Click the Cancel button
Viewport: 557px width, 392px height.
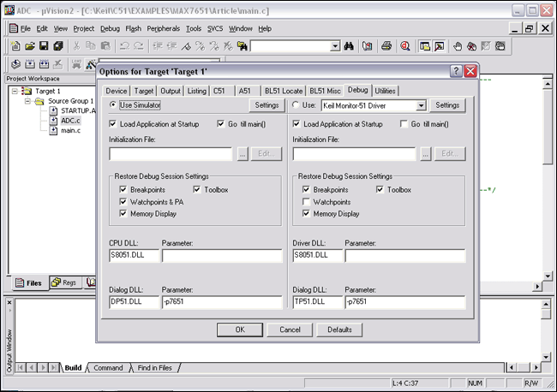point(290,330)
